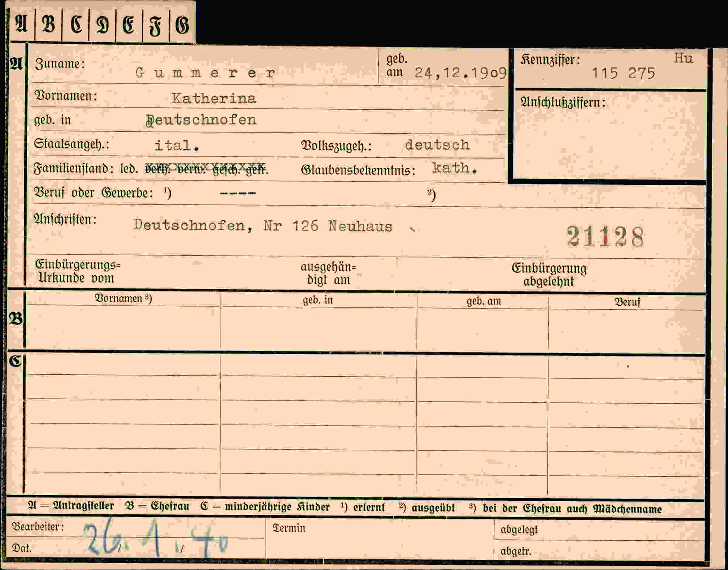Click the 'Familienstand:' label
The height and width of the screenshot is (570, 728).
tap(73, 169)
